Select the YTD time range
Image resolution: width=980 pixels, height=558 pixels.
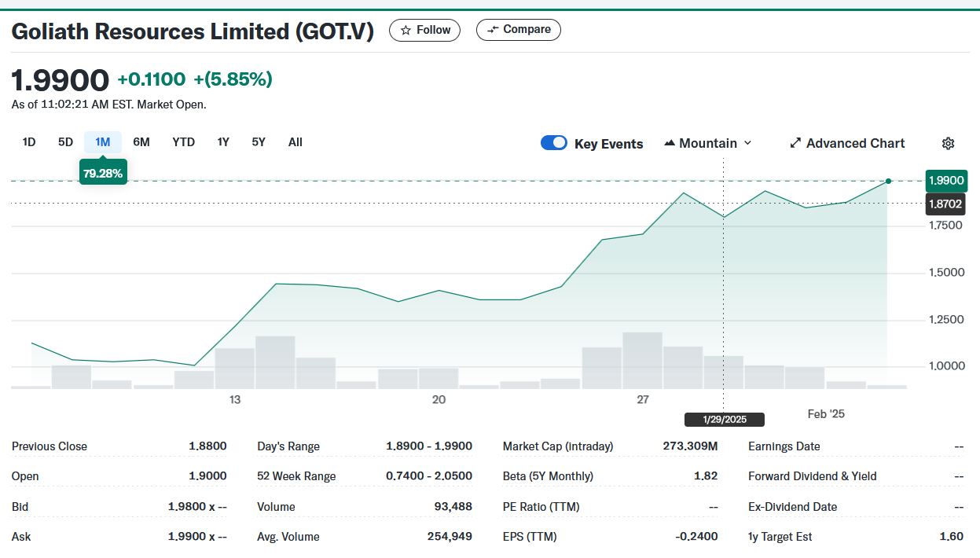click(183, 142)
